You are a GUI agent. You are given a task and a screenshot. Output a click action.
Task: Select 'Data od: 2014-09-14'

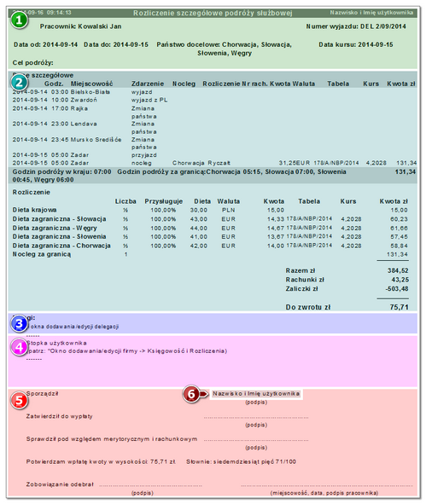(46, 44)
